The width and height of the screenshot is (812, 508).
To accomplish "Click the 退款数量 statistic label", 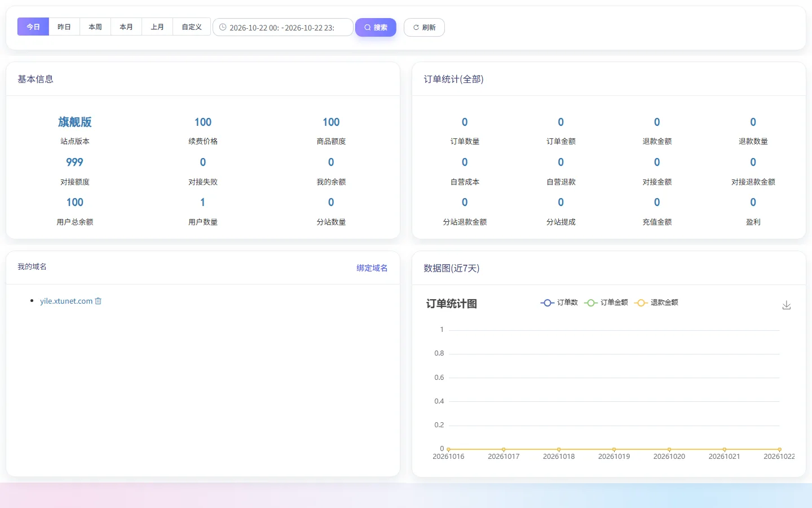I will 753,141.
